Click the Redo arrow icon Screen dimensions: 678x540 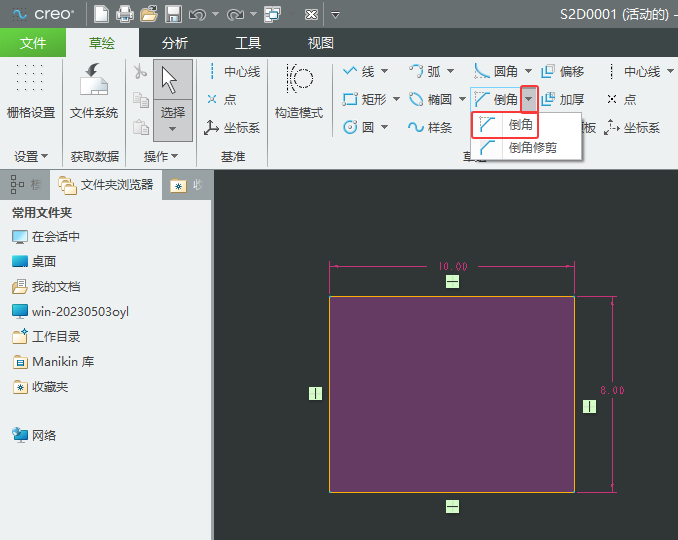click(236, 15)
